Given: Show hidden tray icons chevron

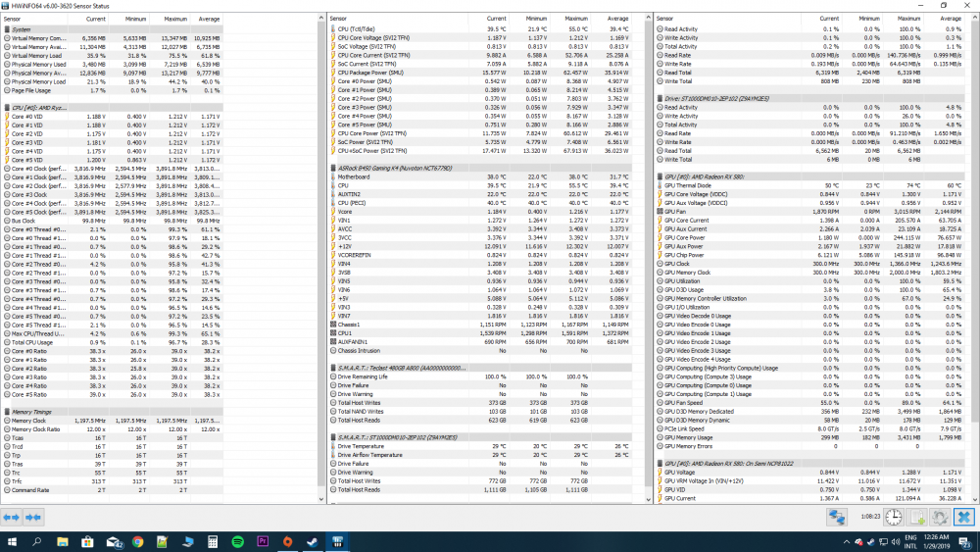Looking at the screenshot, I should 847,542.
